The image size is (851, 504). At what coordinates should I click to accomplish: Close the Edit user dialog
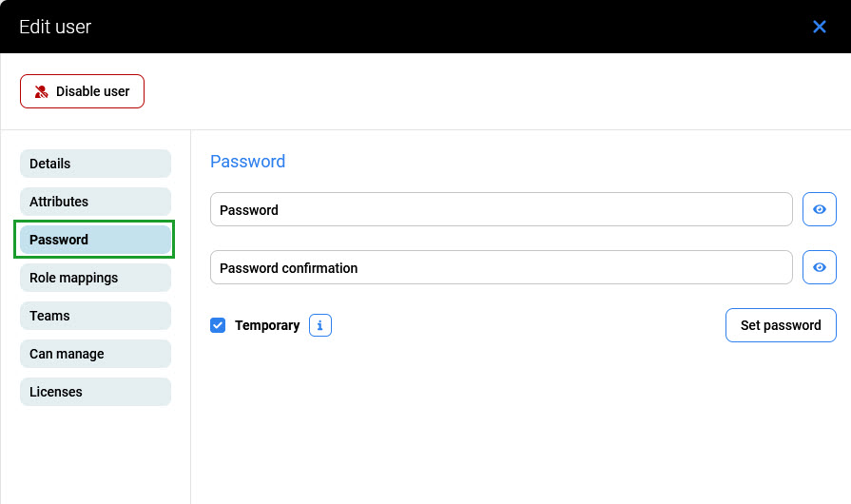click(x=820, y=27)
